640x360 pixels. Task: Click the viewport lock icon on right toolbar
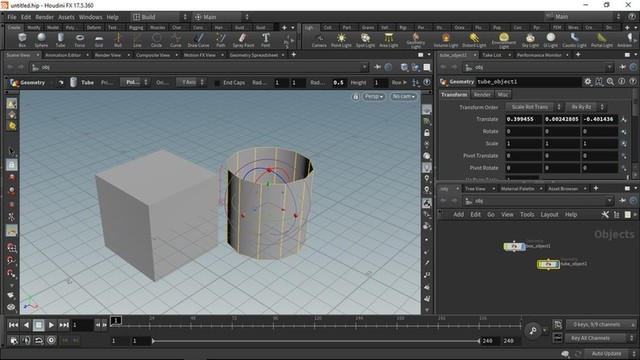click(427, 133)
